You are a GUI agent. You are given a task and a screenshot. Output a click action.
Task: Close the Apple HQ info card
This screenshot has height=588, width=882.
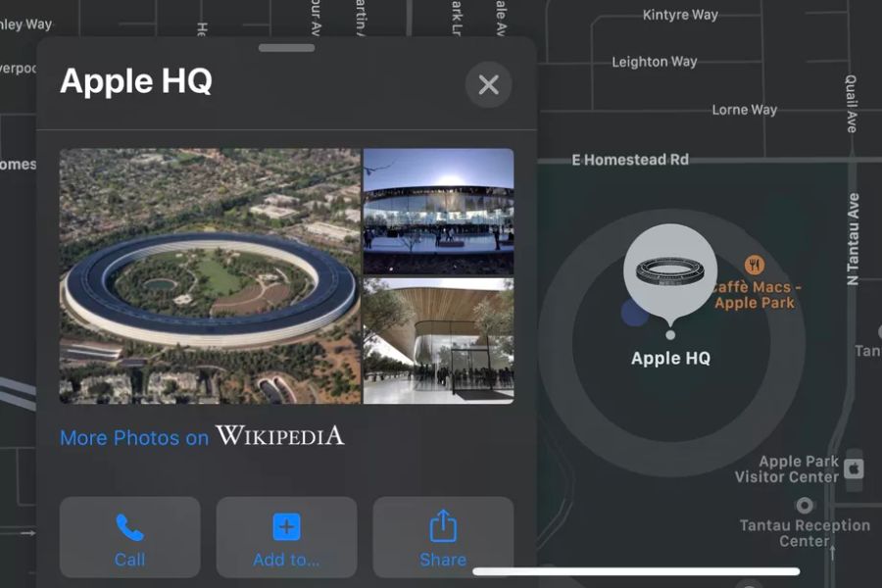tap(488, 85)
